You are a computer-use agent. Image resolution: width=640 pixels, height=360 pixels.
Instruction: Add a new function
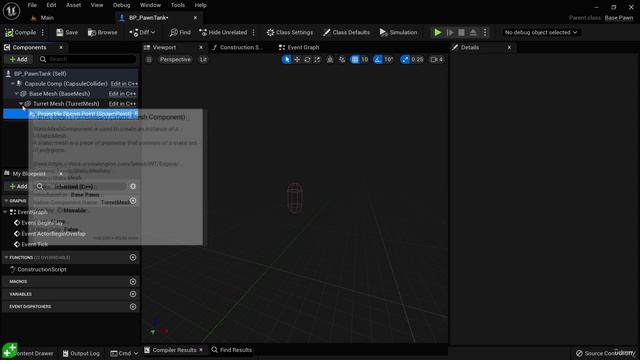click(x=133, y=258)
